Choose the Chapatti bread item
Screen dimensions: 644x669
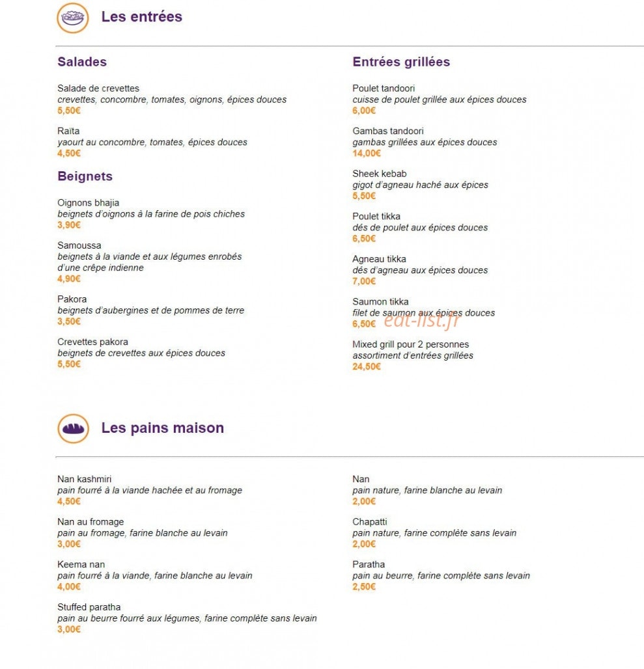370,522
